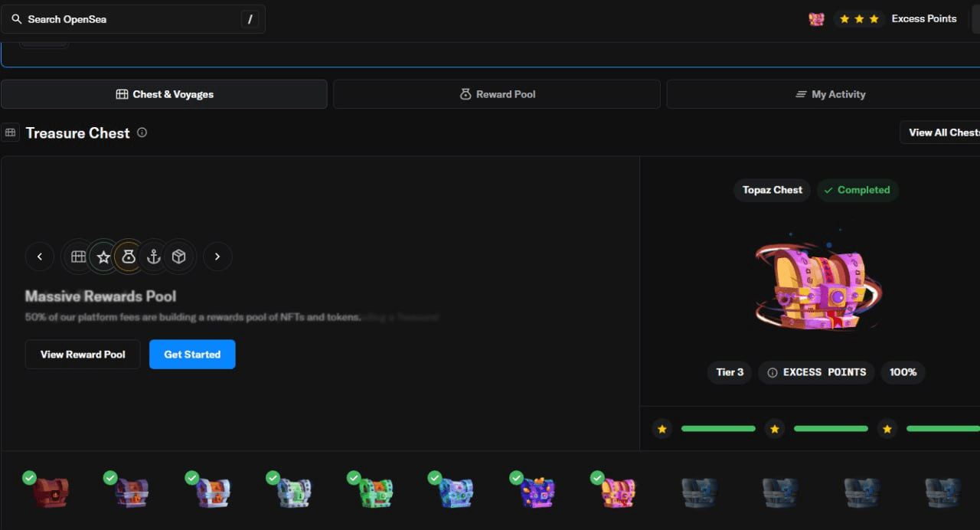The height and width of the screenshot is (530, 980).
Task: Advance to the next carousel slide
Action: pyautogui.click(x=217, y=257)
